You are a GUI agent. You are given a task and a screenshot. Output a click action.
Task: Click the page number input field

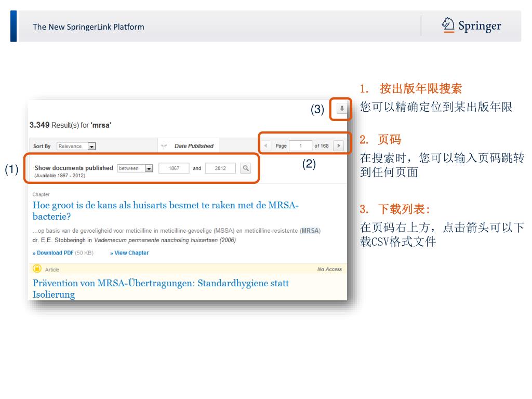[x=300, y=146]
